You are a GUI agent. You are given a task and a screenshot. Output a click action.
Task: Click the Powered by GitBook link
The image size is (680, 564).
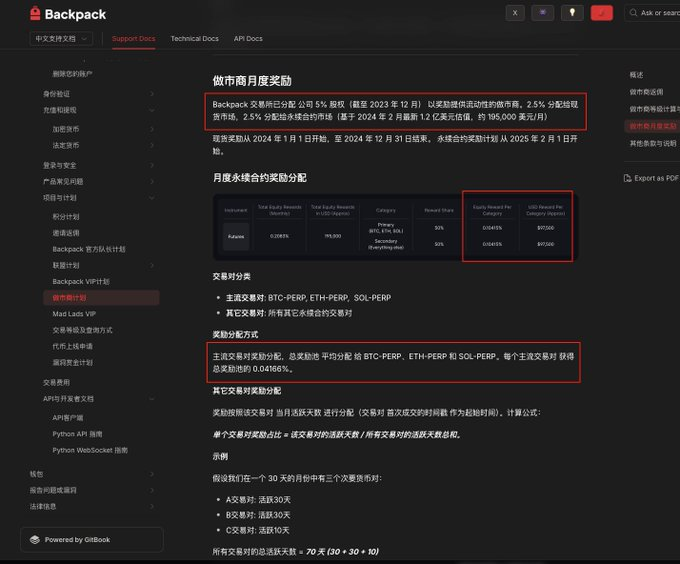(x=92, y=540)
